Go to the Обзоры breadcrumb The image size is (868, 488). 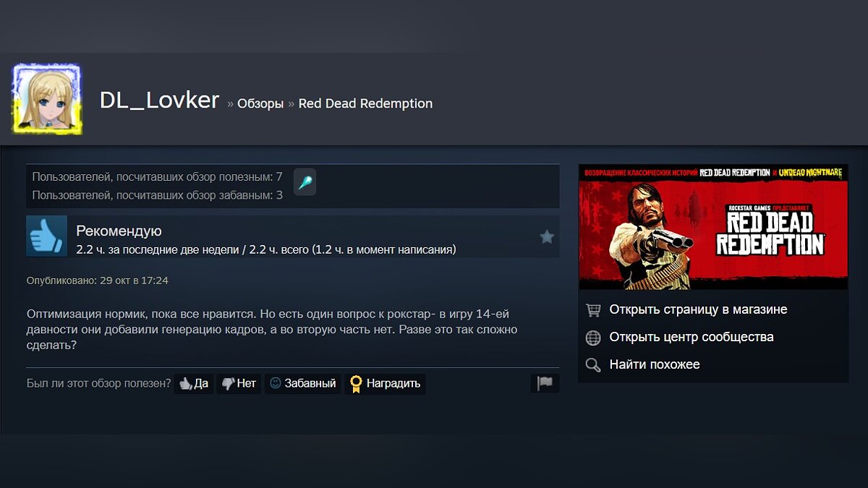260,103
